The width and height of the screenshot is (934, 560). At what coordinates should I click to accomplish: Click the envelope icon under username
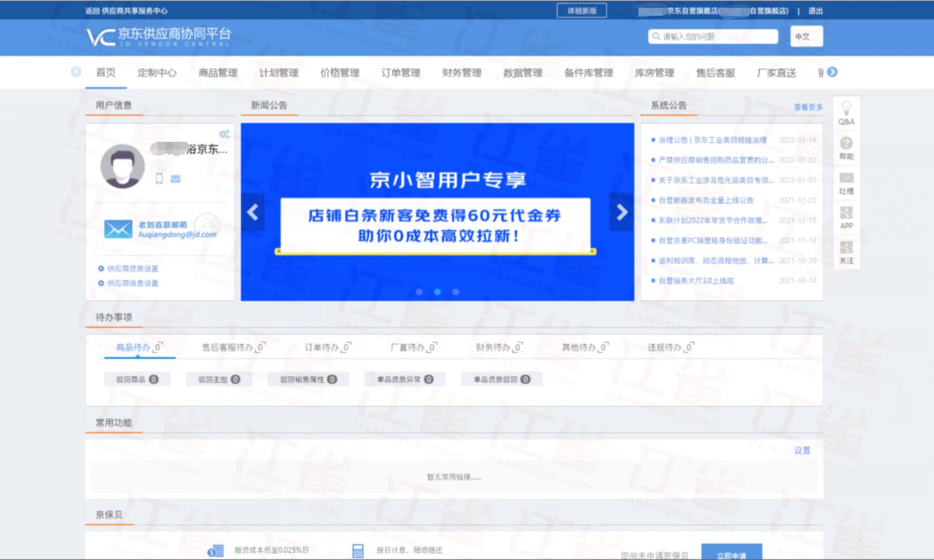coord(175,179)
